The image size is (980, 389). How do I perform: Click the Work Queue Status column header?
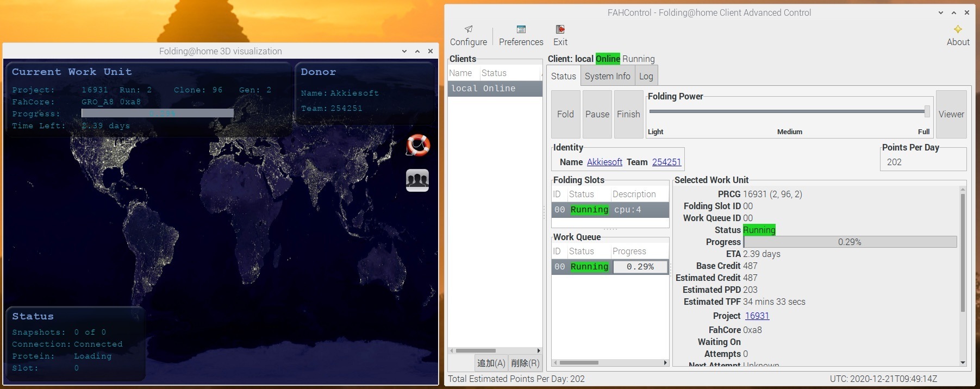tap(588, 251)
